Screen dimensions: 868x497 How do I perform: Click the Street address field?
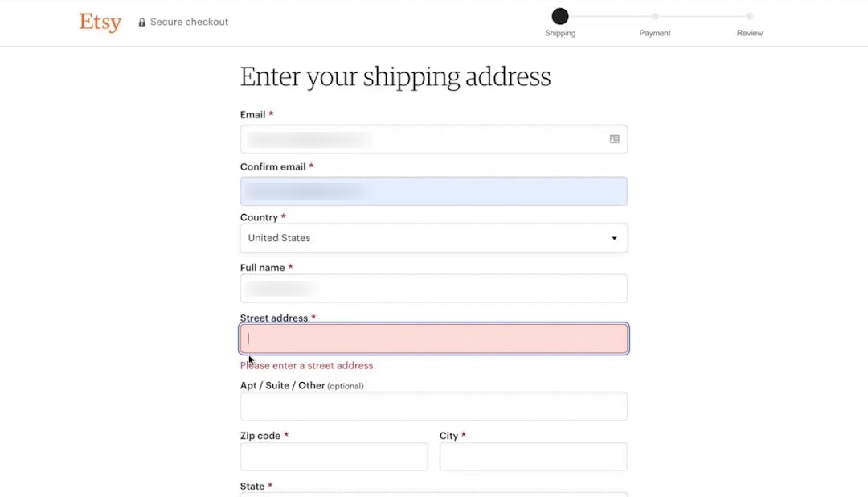click(x=433, y=339)
